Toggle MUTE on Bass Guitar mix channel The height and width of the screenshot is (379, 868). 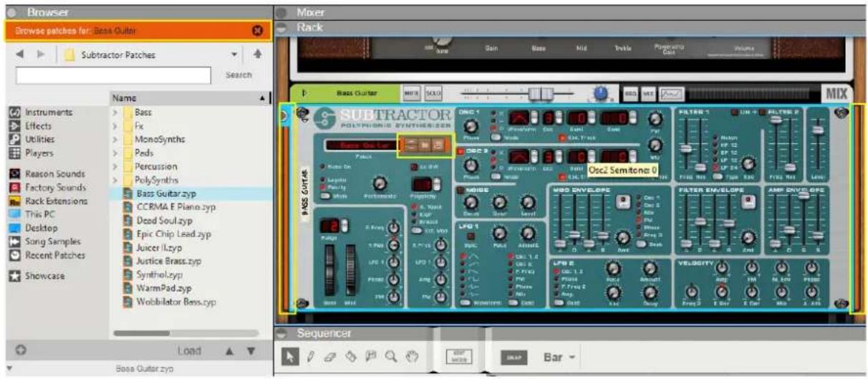[x=411, y=93]
